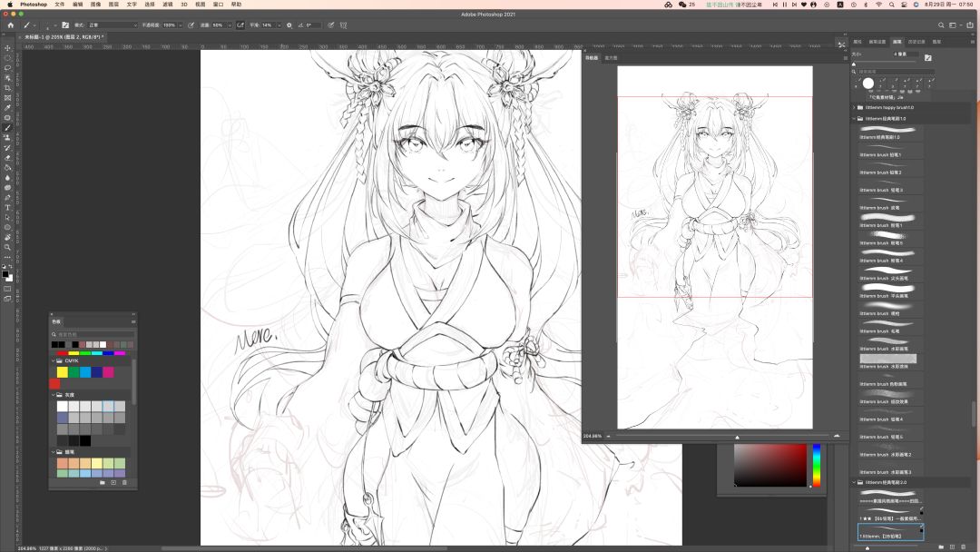The height and width of the screenshot is (552, 980).
Task: Click the new swatch icon
Action: coord(113,483)
